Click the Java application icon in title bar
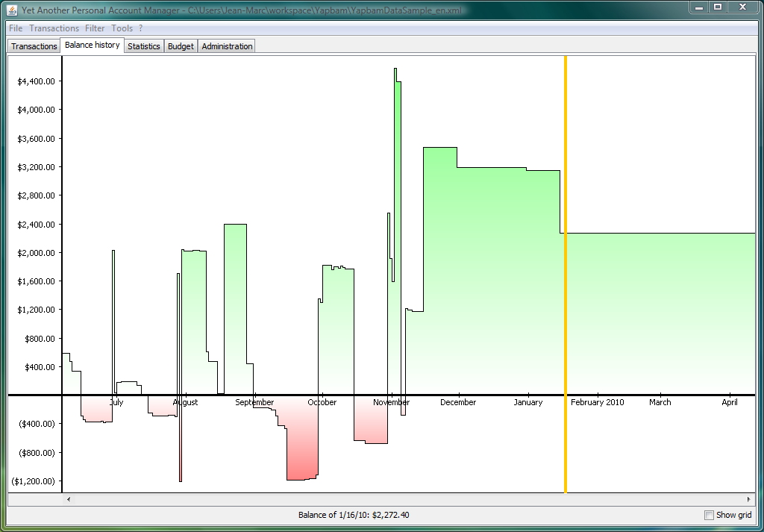Screen dimensions: 764x532 [x=12, y=10]
